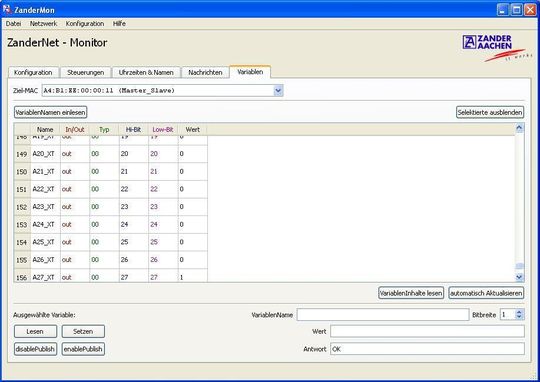The width and height of the screenshot is (540, 382).
Task: Click the enablePublish button
Action: click(x=83, y=349)
